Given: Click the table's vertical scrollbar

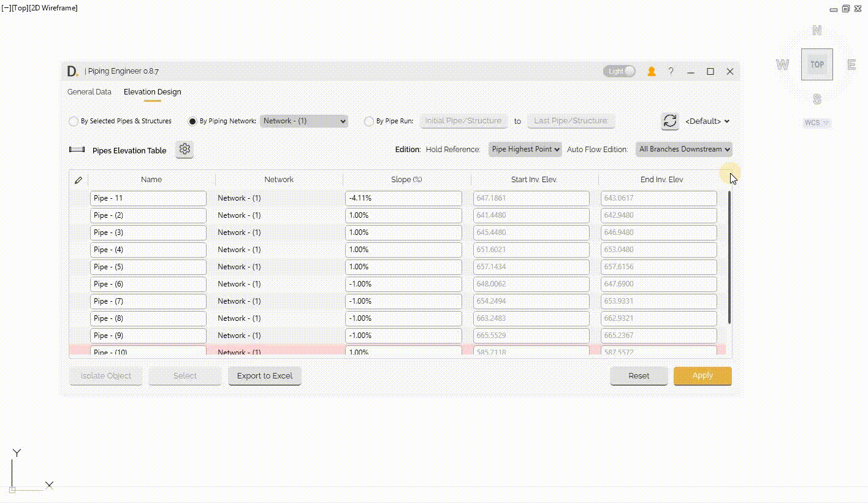Looking at the screenshot, I should click(x=729, y=258).
